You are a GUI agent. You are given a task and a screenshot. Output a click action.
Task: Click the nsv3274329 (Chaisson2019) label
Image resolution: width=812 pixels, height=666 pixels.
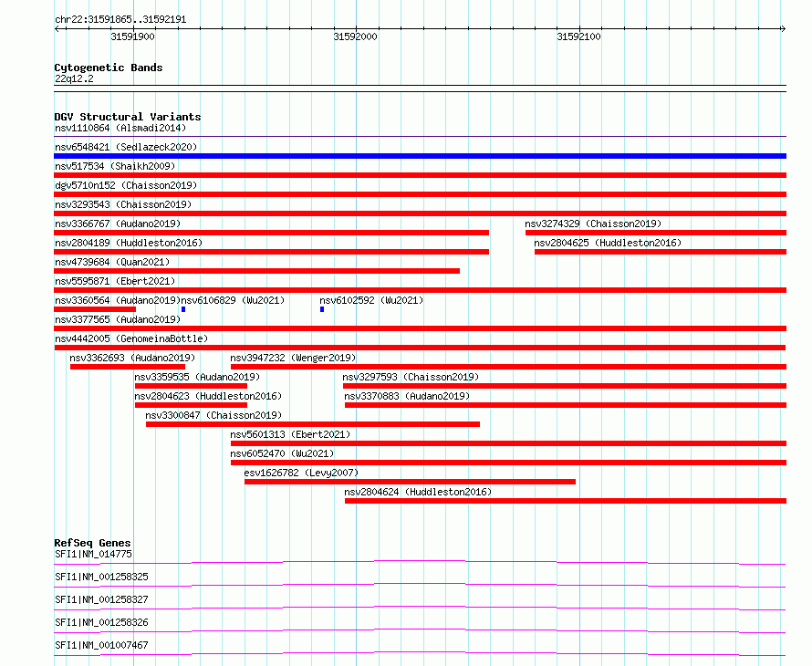pyautogui.click(x=593, y=224)
